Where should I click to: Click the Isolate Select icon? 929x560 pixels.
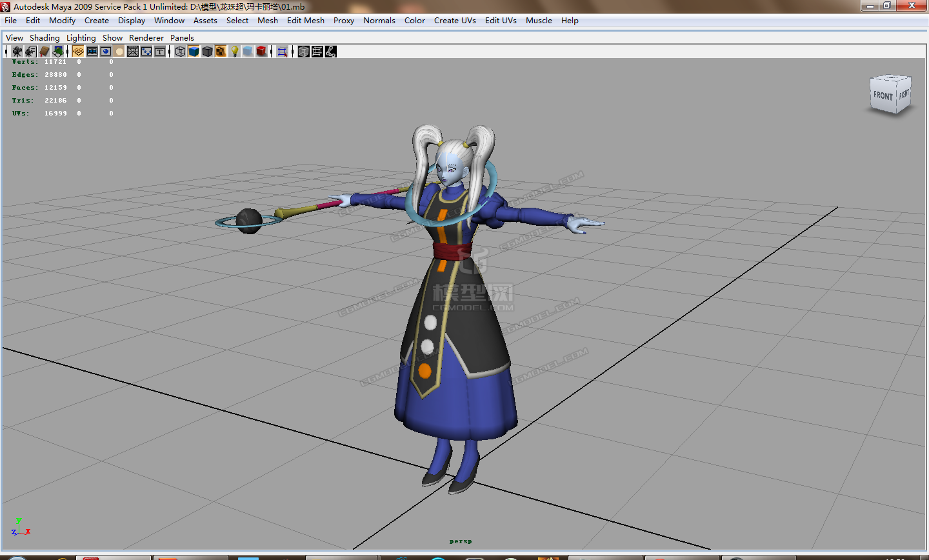pos(282,52)
